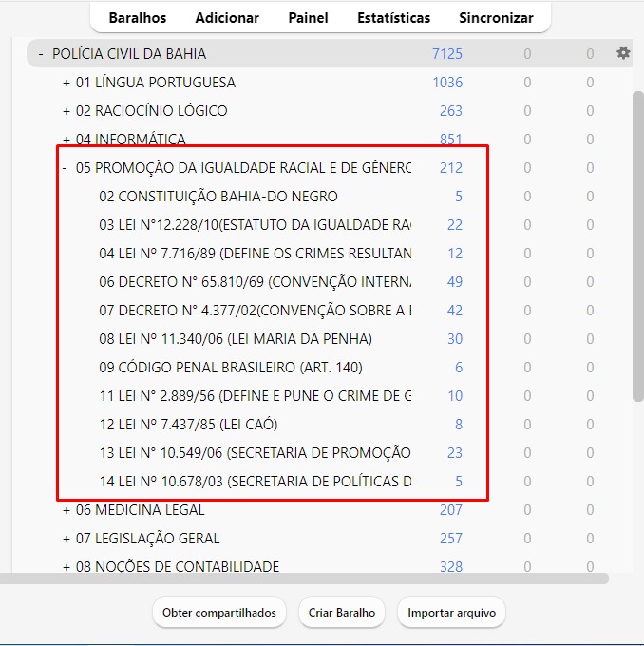Click the Importar arquivo button
The width and height of the screenshot is (644, 646).
pyautogui.click(x=451, y=613)
